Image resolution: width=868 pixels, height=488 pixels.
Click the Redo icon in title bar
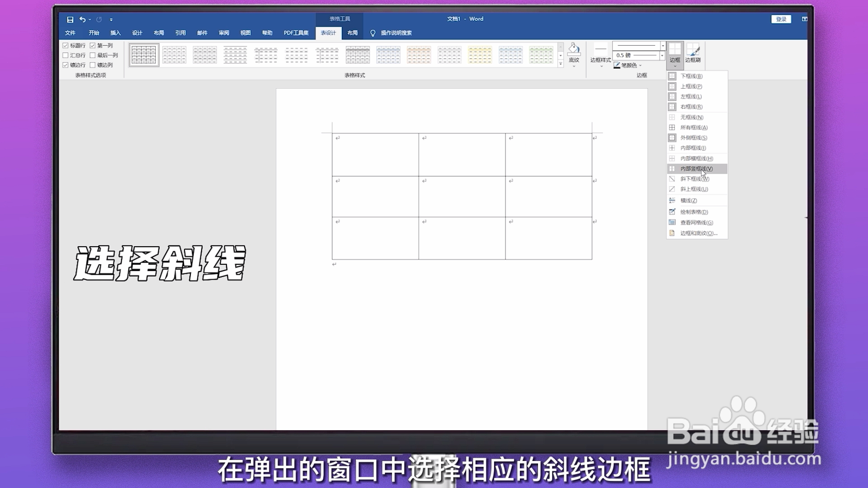(x=99, y=19)
